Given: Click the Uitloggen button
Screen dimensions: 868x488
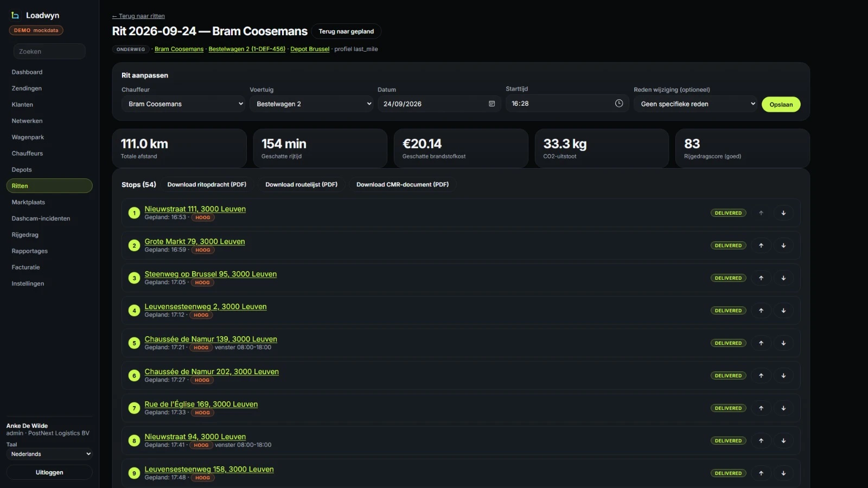Looking at the screenshot, I should pyautogui.click(x=49, y=472).
